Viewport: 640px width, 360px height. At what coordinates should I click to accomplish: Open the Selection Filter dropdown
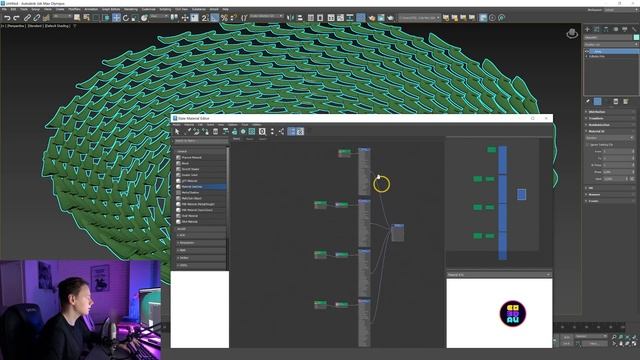pos(62,16)
